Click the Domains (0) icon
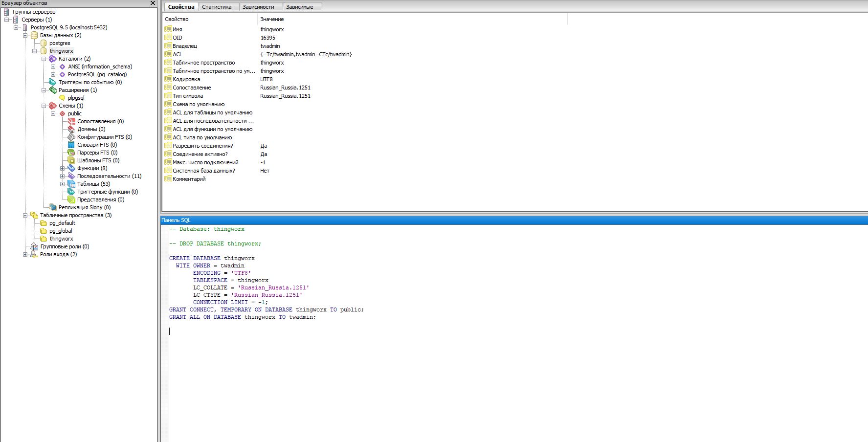Image resolution: width=868 pixels, height=442 pixels. coord(71,129)
